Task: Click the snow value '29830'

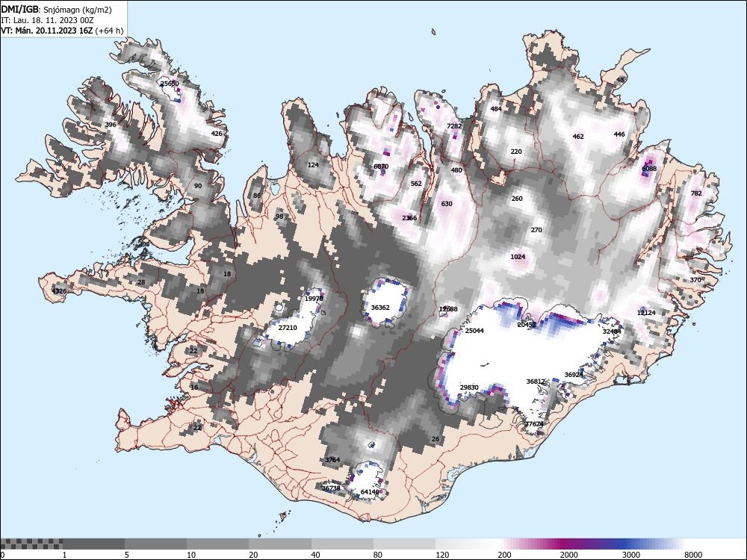Action: [469, 388]
